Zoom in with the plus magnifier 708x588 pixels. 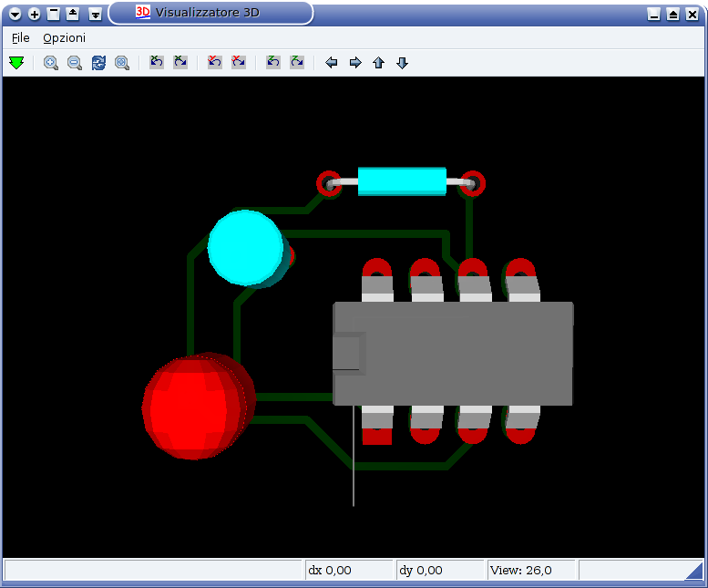51,62
